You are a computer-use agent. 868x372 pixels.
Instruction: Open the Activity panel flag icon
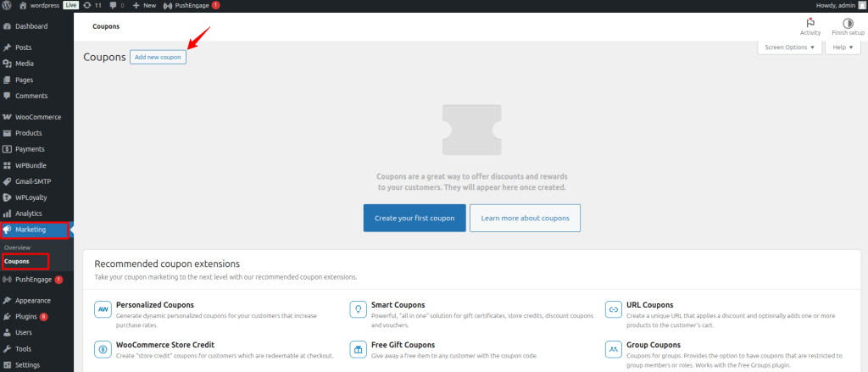(x=810, y=23)
